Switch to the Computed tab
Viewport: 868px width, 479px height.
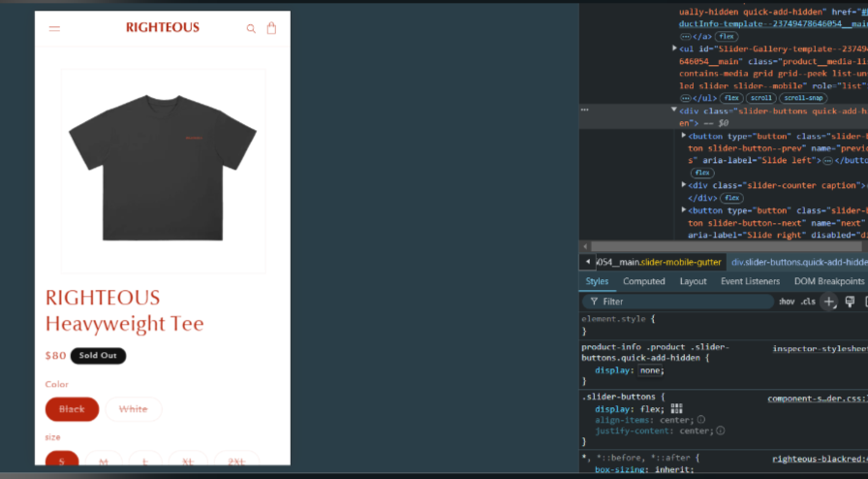644,281
